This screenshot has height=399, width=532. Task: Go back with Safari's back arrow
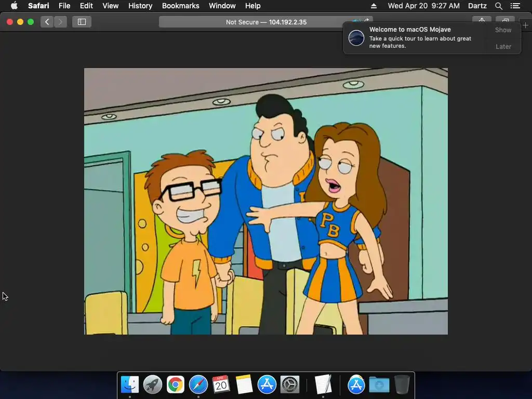tap(47, 22)
